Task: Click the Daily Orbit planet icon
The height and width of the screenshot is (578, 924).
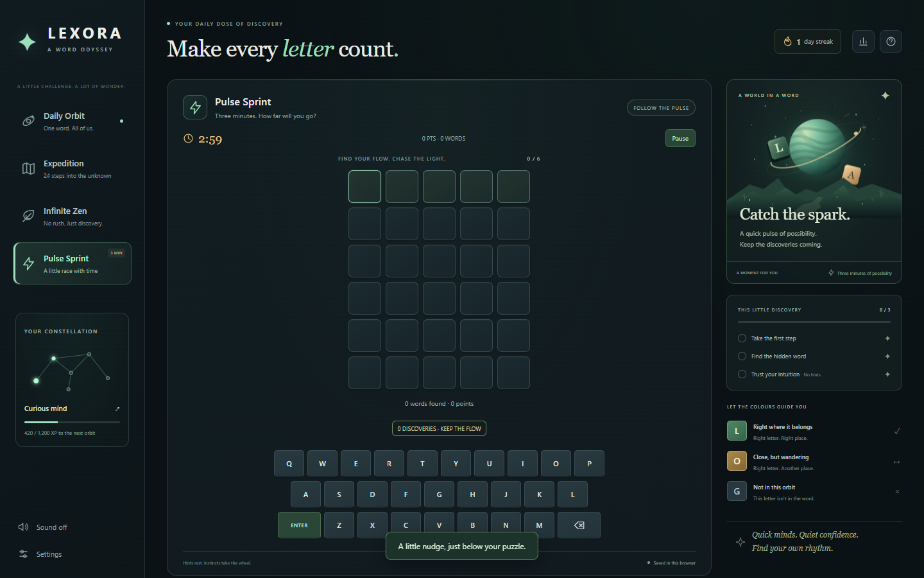Action: point(28,121)
